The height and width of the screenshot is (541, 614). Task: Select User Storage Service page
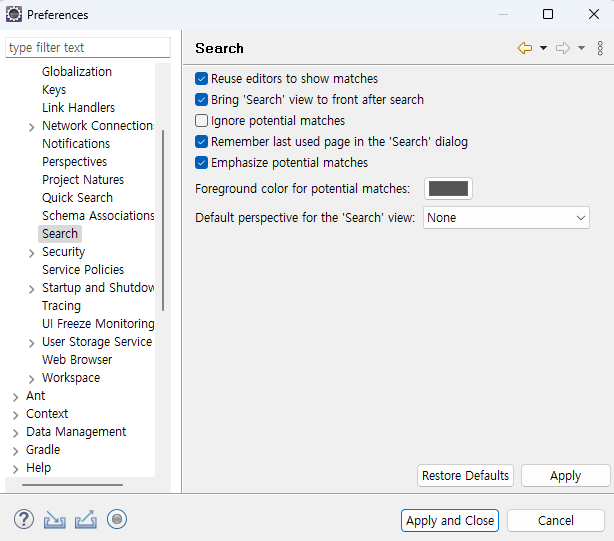tap(97, 342)
